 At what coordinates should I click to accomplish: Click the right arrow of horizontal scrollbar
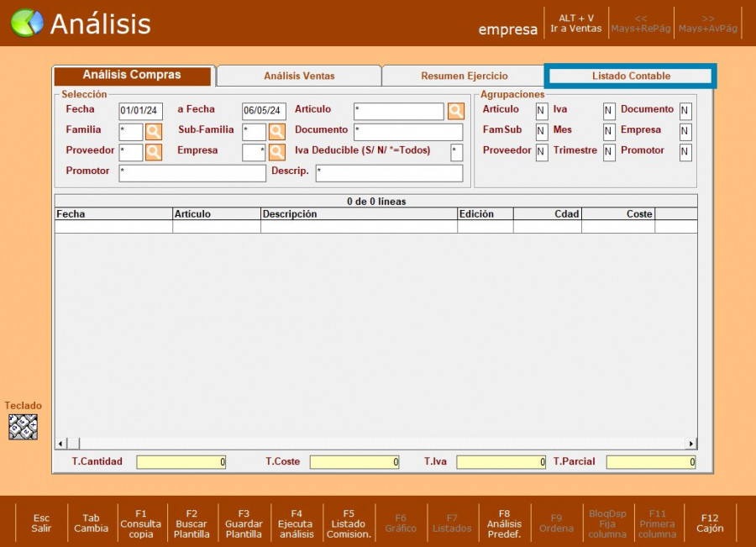[x=691, y=444]
